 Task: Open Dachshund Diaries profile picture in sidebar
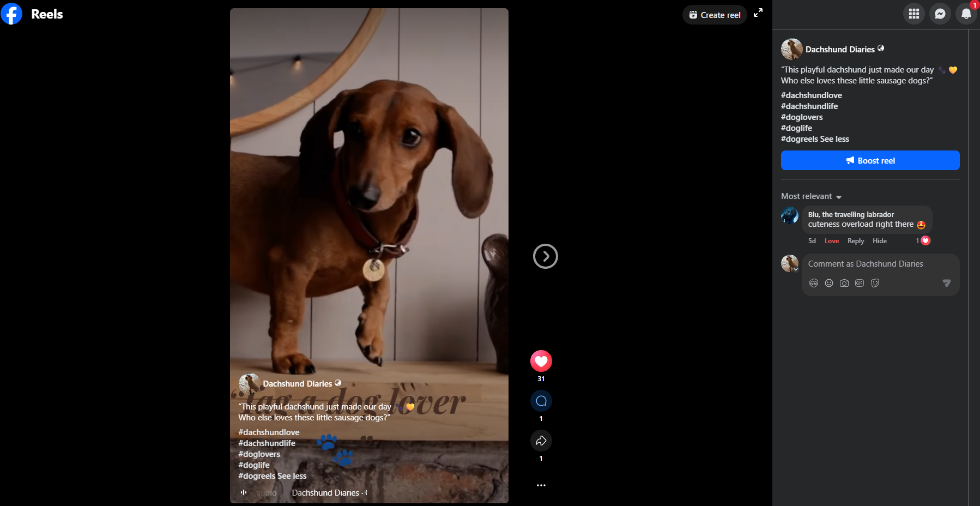[x=791, y=49]
